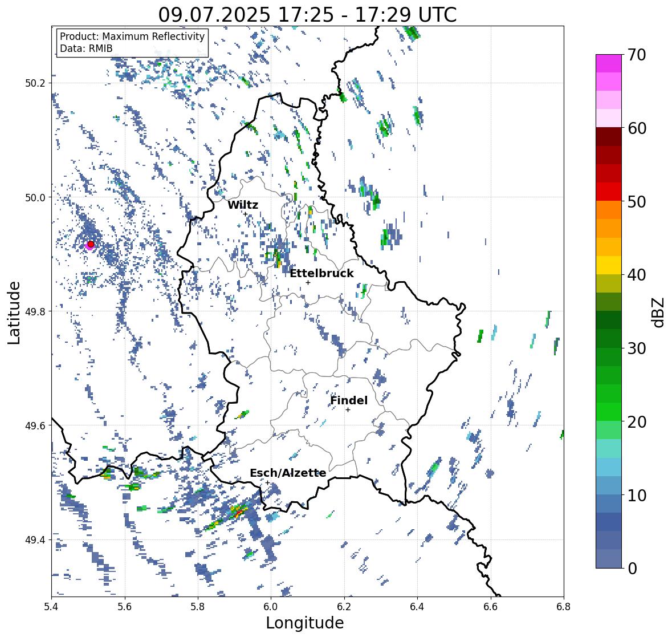The image size is (672, 637).
Task: Click the plus marker below the Ettelbruck label
Action: click(308, 282)
